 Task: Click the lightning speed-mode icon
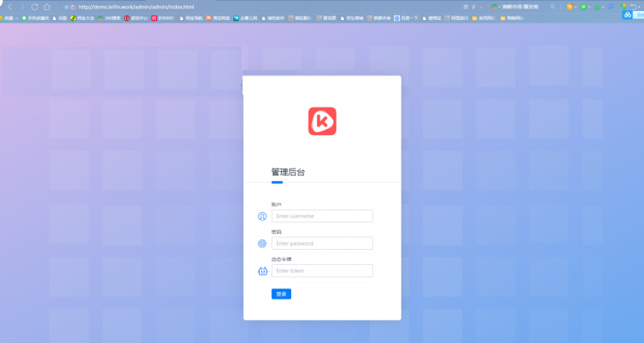coord(474,7)
